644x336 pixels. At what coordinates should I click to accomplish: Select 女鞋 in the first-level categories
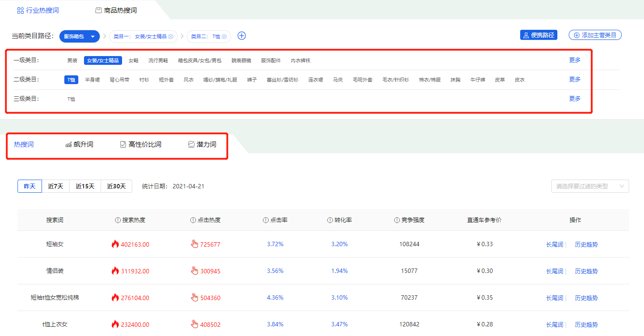pyautogui.click(x=133, y=60)
